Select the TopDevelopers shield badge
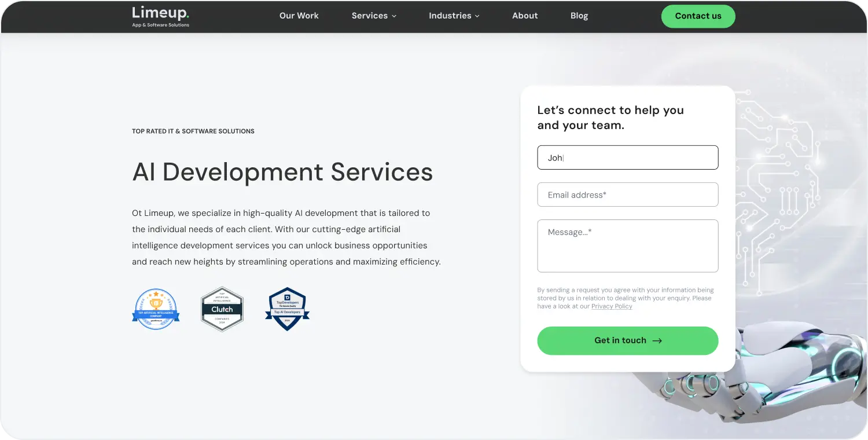This screenshot has height=440, width=868. click(x=287, y=309)
